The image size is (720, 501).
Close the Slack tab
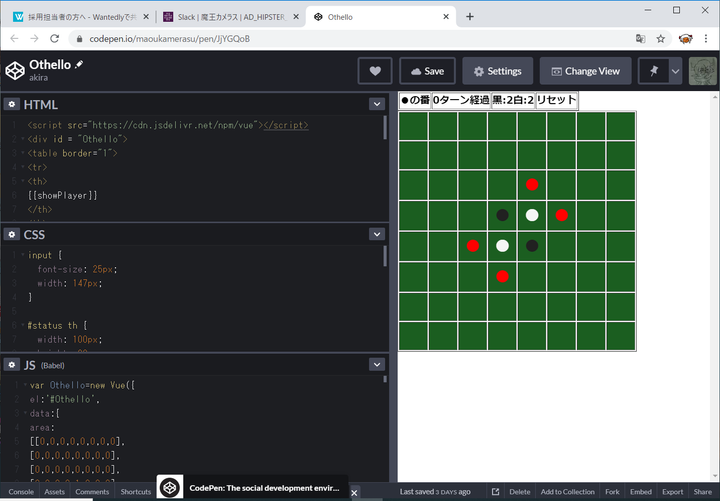coord(296,17)
